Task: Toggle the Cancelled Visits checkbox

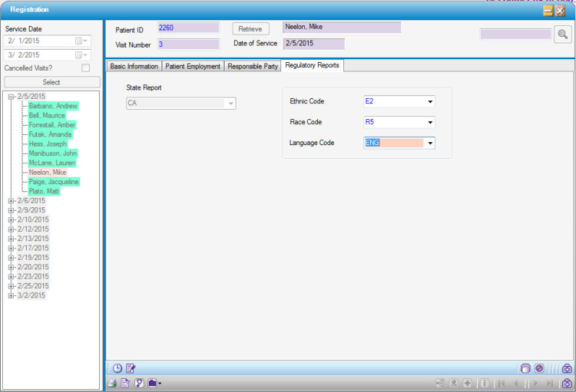Action: [86, 68]
